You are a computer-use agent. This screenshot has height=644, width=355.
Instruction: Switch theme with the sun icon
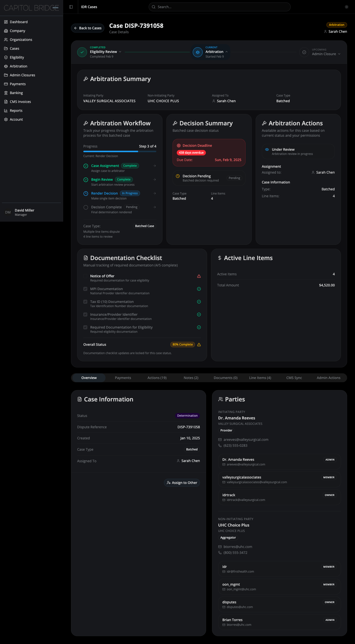(x=346, y=7)
